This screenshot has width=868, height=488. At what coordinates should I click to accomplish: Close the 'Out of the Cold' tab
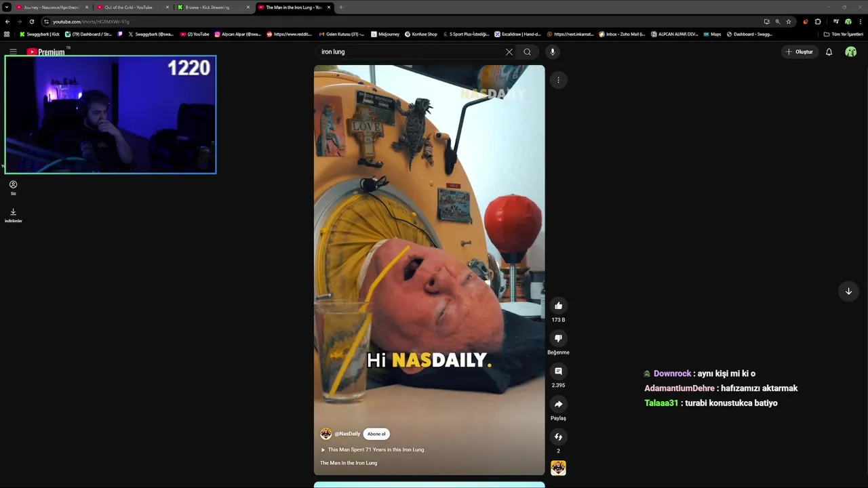click(167, 7)
